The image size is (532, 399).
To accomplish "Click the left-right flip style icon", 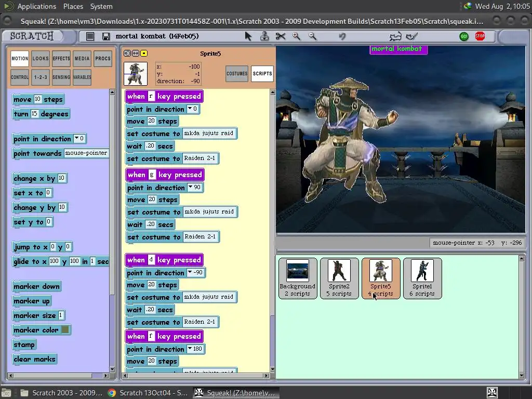I will tap(136, 54).
